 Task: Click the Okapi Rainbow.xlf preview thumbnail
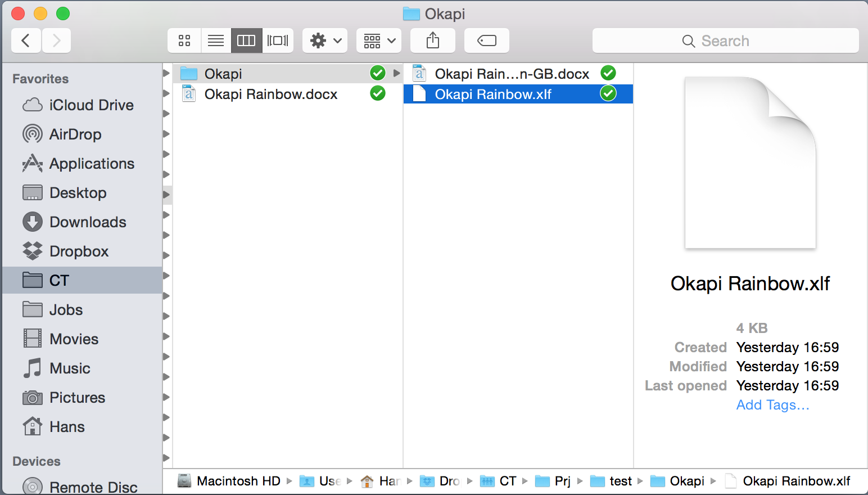pos(750,163)
